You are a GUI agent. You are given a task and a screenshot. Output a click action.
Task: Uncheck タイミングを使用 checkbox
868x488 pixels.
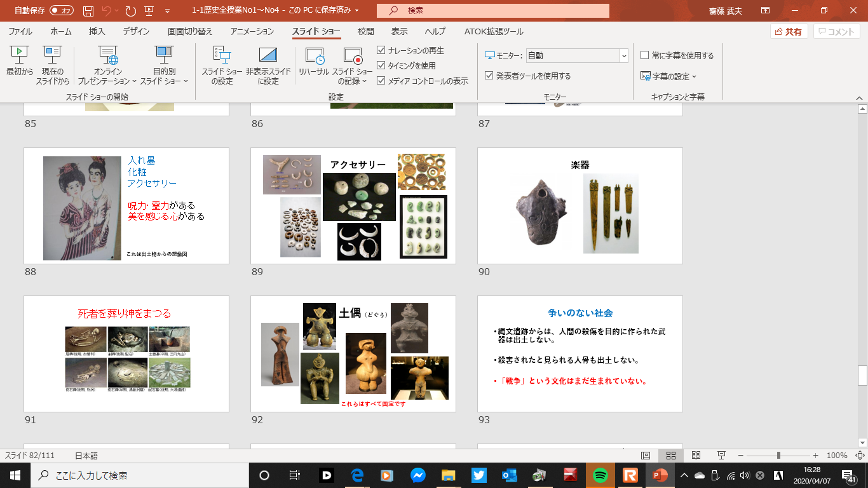tap(381, 65)
